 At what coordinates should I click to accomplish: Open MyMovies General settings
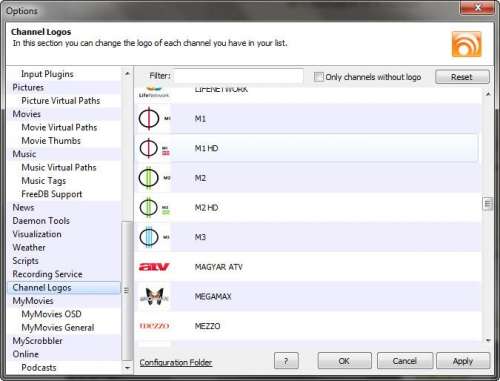58,327
